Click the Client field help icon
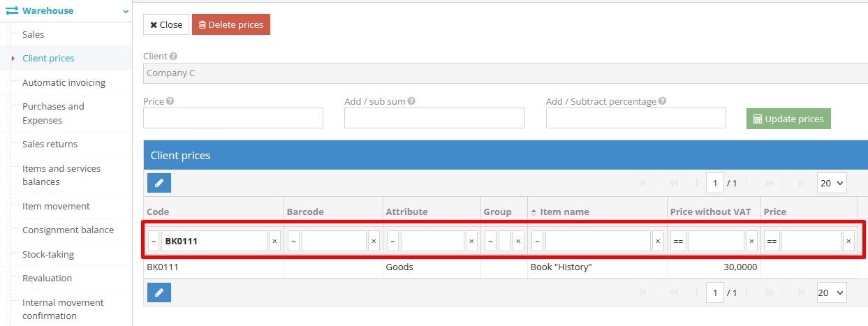Image resolution: width=868 pixels, height=326 pixels. [173, 56]
